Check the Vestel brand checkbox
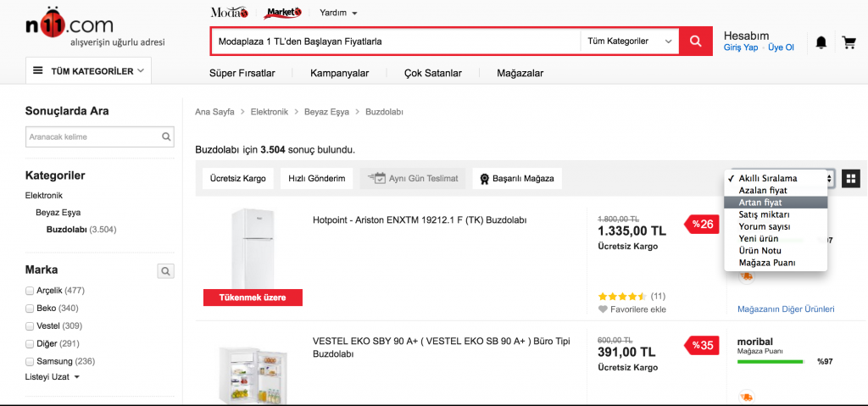 click(30, 325)
